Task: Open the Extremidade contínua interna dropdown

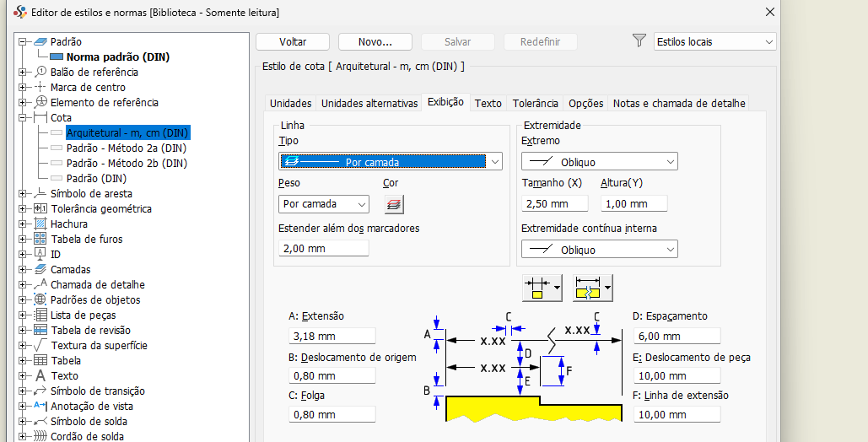Action: (x=600, y=249)
